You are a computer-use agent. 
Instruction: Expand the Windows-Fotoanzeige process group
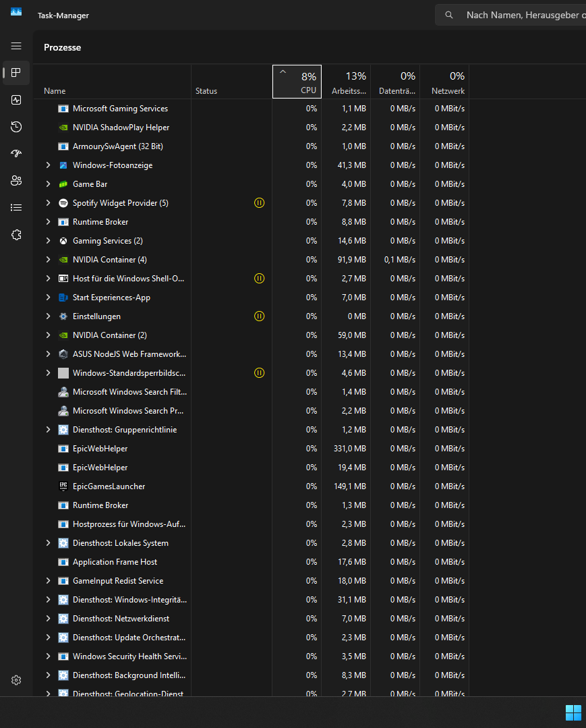[49, 165]
